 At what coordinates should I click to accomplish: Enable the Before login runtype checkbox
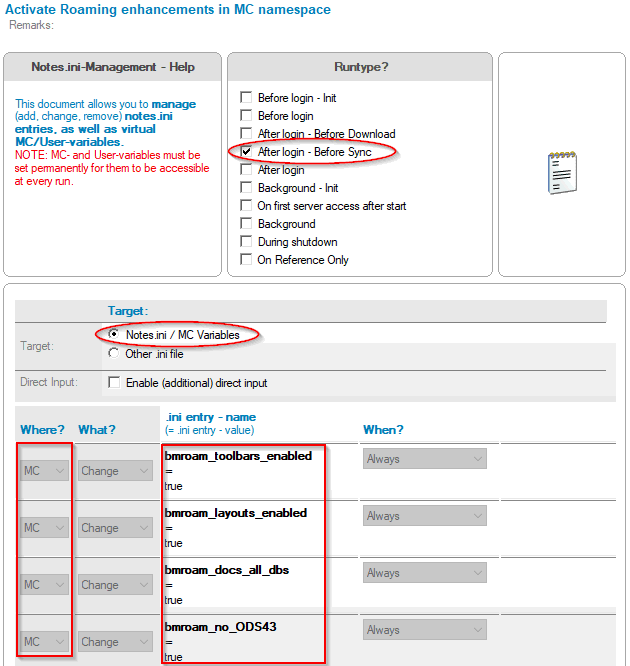point(246,115)
